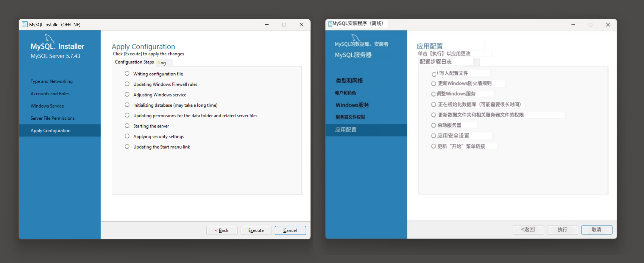Viewport: 644px width, 263px height.
Task: Select 应用配置 sidebar step
Action: coord(366,130)
